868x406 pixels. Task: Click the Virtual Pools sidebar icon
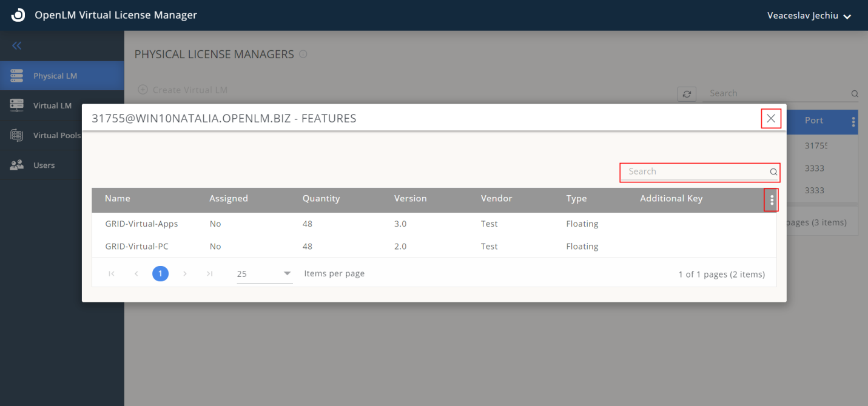coord(17,135)
